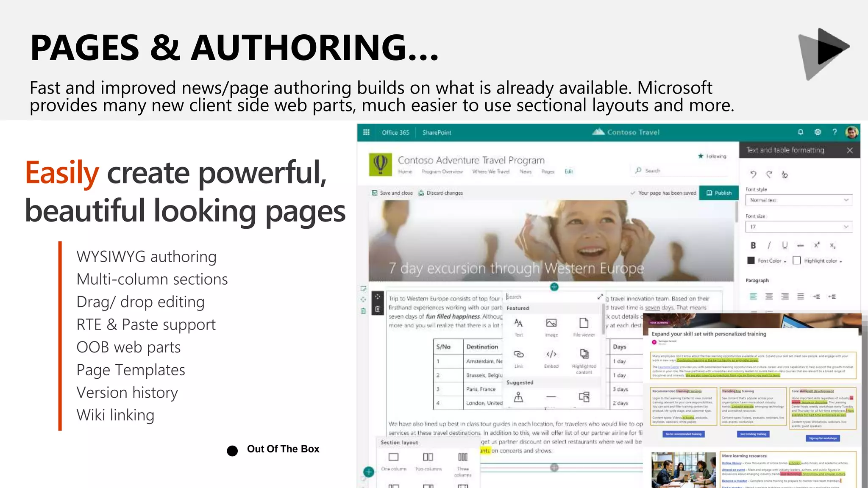Expand the web part picker to full size
The height and width of the screenshot is (488, 868).
point(600,297)
